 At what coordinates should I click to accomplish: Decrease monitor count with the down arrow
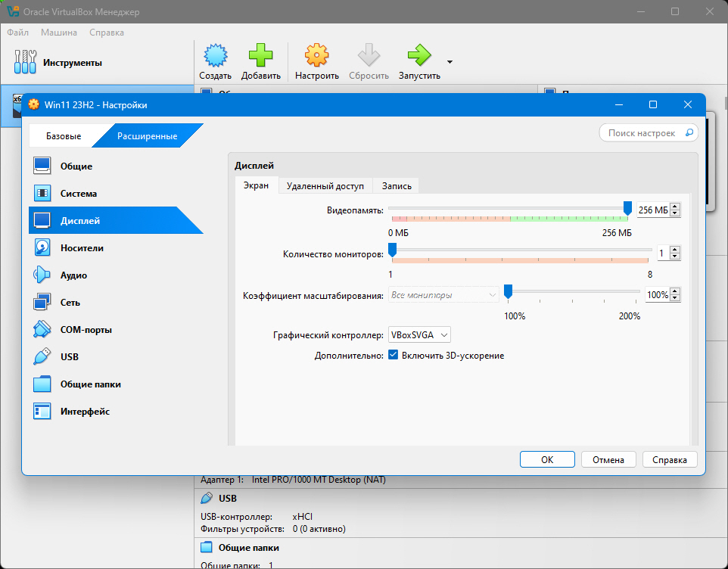676,257
